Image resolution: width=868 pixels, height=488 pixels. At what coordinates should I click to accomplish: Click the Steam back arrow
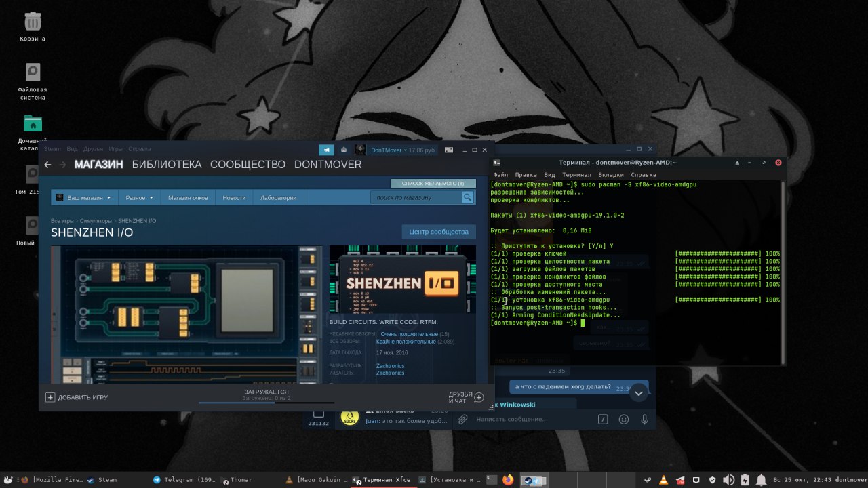[x=47, y=165]
